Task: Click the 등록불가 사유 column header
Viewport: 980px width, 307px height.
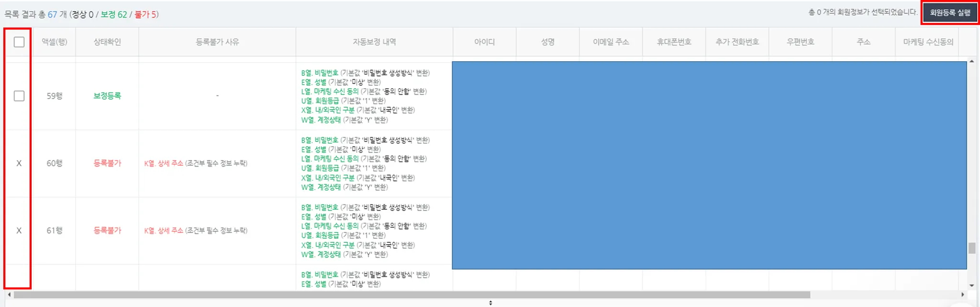Action: 217,42
